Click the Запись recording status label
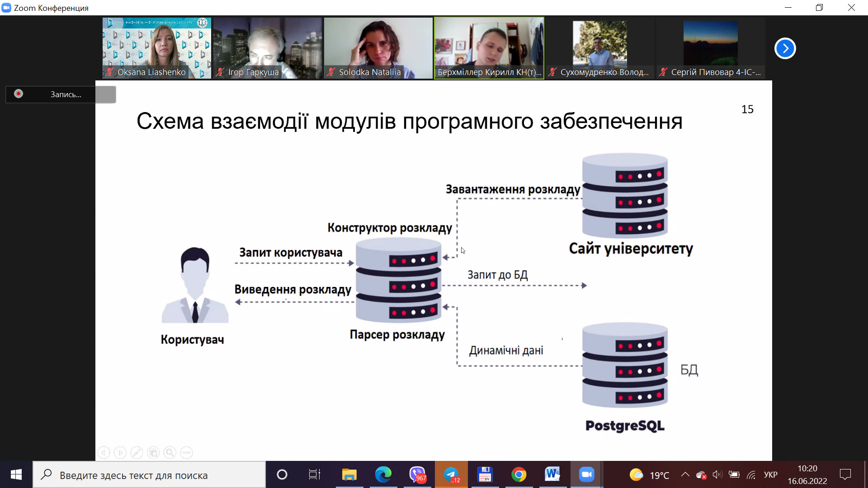Viewport: 868px width, 488px height. [66, 94]
